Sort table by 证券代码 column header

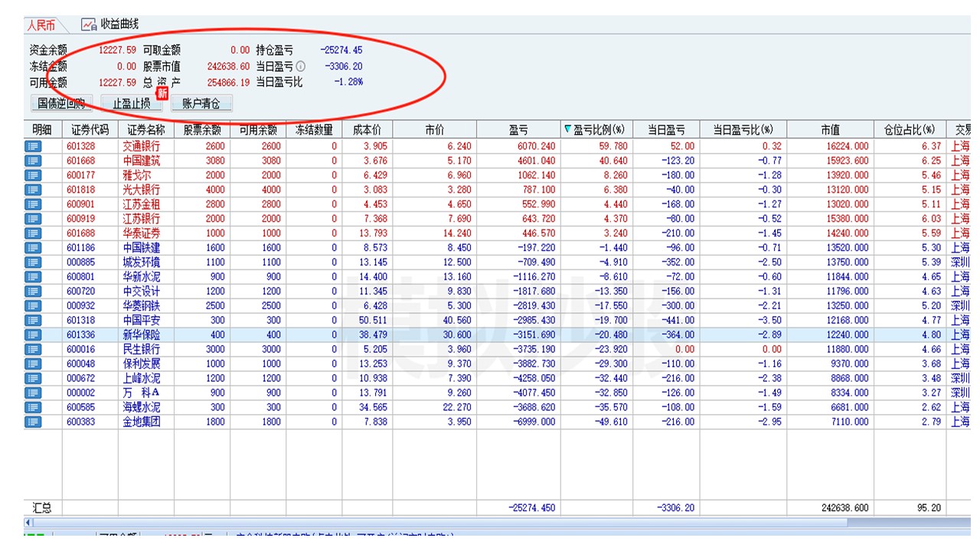(x=90, y=130)
